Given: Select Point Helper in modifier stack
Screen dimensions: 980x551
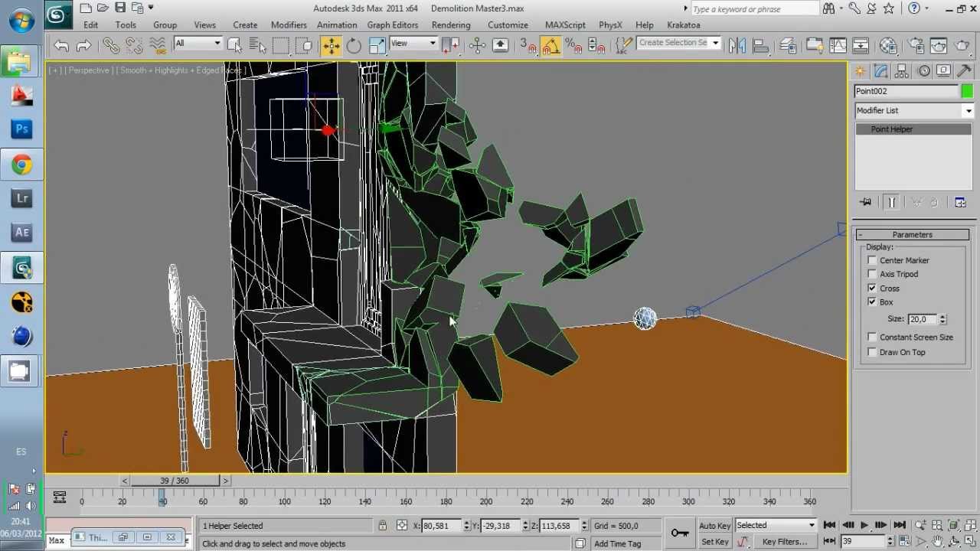Looking at the screenshot, I should pyautogui.click(x=913, y=129).
